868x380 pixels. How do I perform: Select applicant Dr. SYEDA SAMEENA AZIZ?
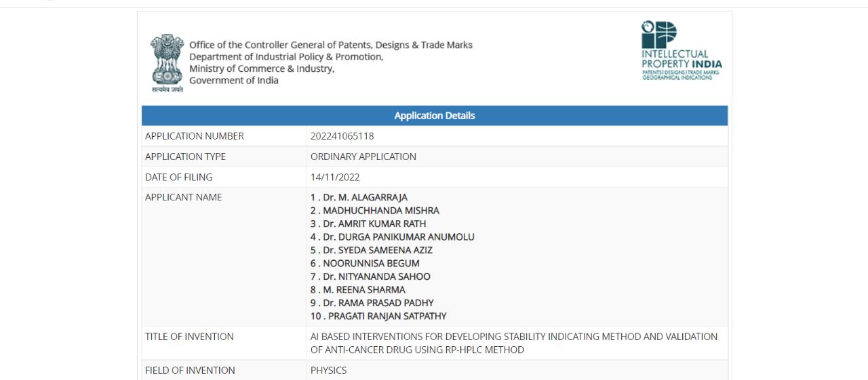371,250
